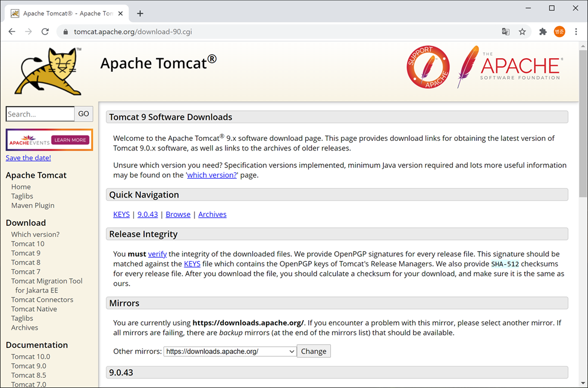588x388 pixels.
Task: Open Maven Plugin sidebar link
Action: pos(33,206)
